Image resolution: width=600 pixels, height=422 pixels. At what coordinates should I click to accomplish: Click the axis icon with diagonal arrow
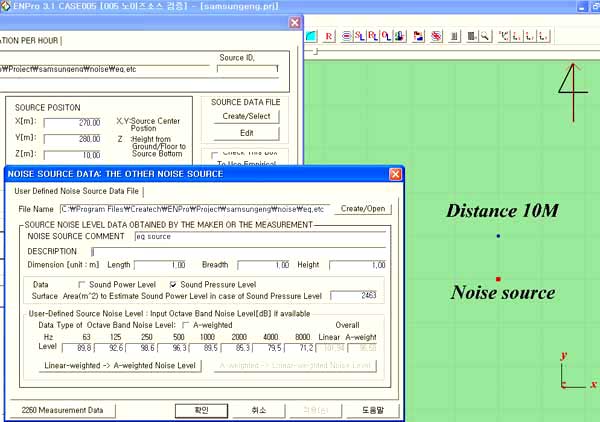click(x=504, y=36)
